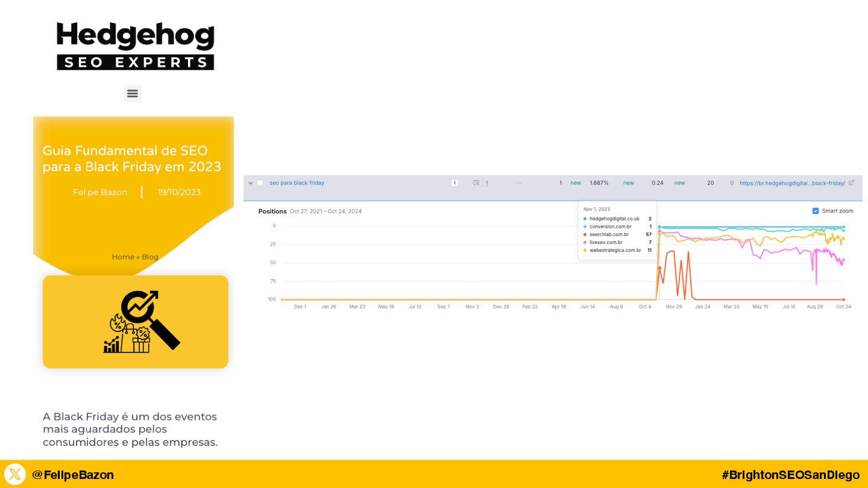Click the Black Friday SEO illustration image
Screen dimensions: 868x488
(x=136, y=322)
